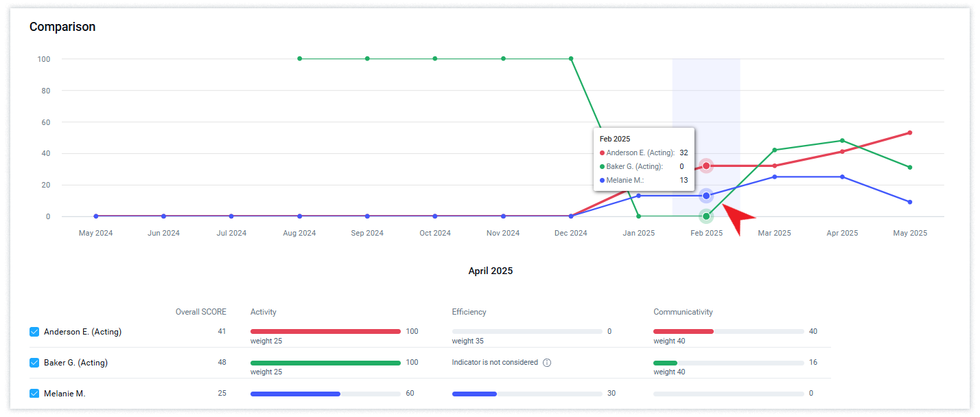Select the green Baker point at Feb 2025
Screen dimensions: 980x417
(706, 216)
